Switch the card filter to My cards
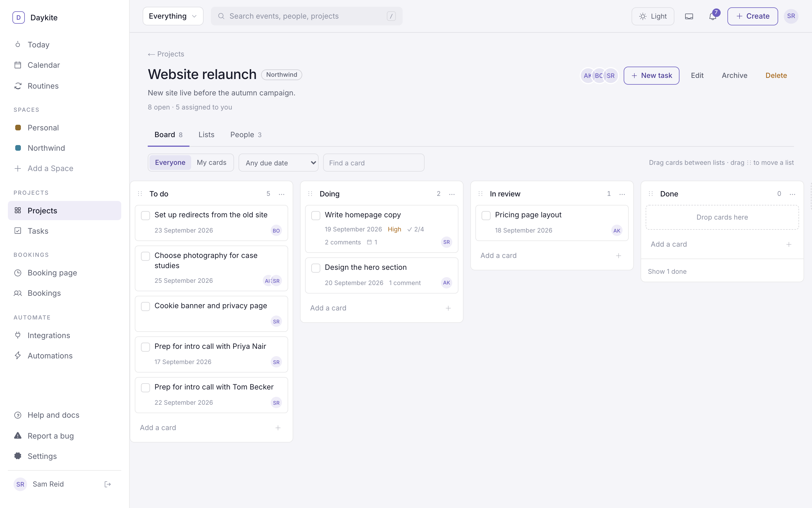Screen dimensions: 812x508 coord(211,163)
